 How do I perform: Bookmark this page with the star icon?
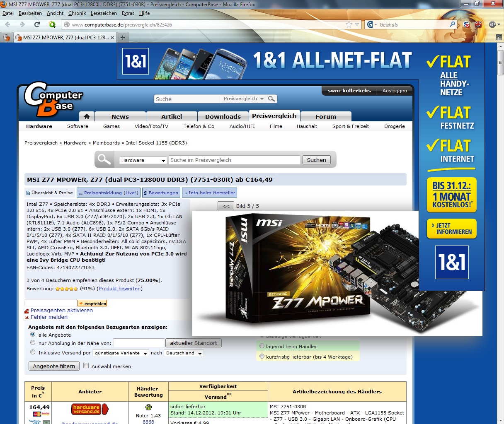tap(349, 25)
